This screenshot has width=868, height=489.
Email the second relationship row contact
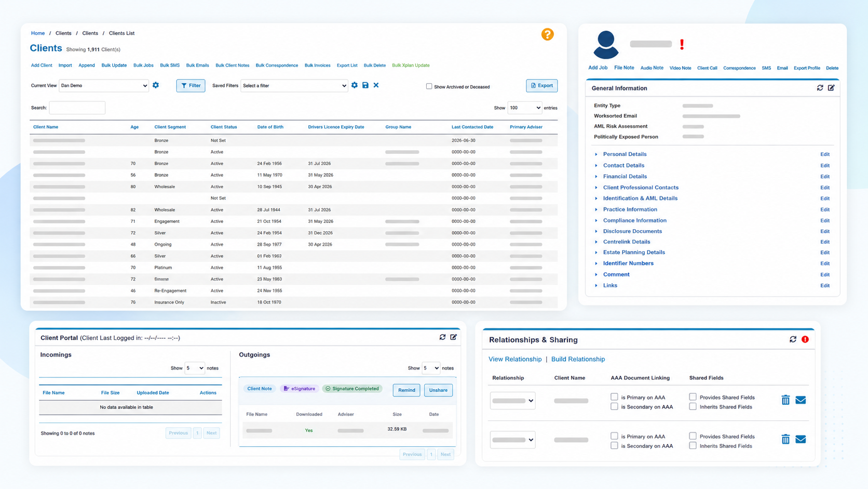[x=801, y=440]
